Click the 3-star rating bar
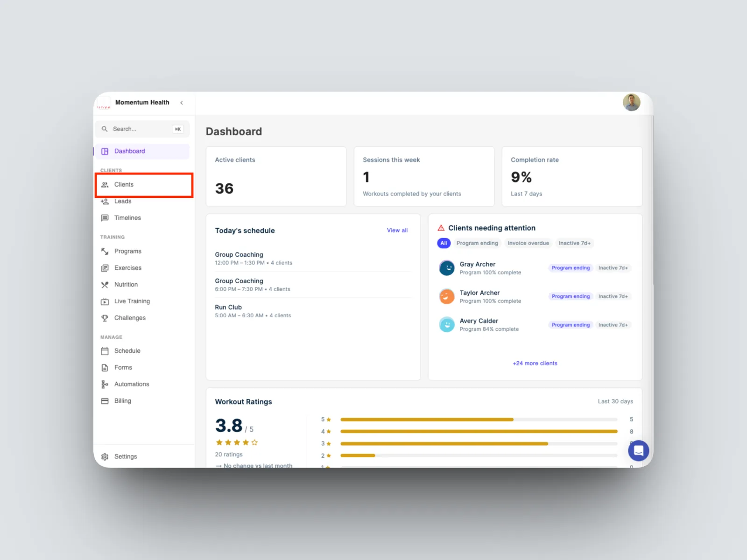The height and width of the screenshot is (560, 747). click(479, 444)
